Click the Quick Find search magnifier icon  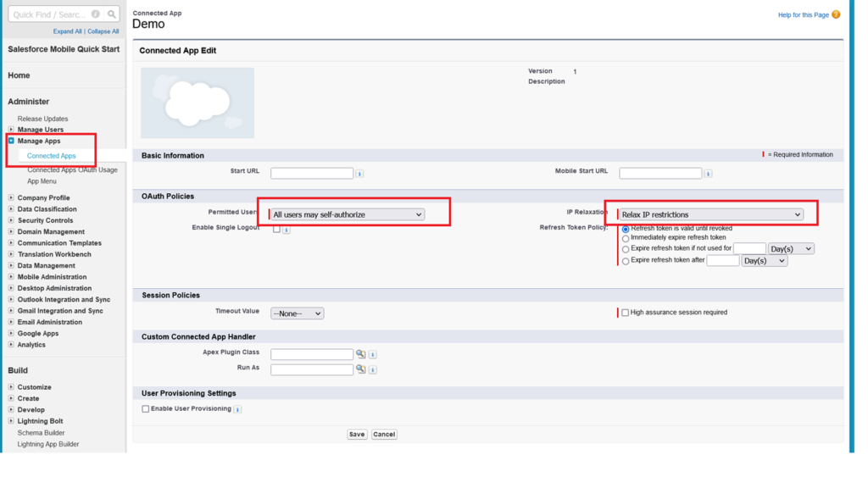click(112, 14)
